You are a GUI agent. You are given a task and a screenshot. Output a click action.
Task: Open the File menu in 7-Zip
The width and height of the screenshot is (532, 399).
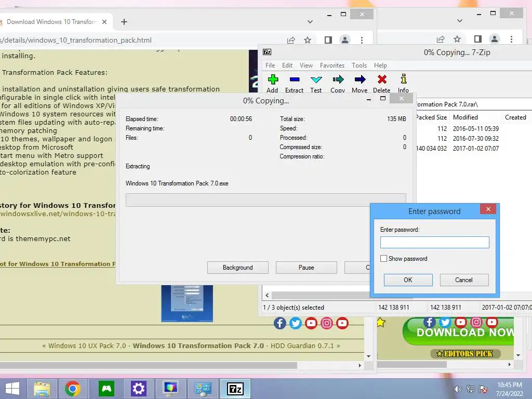click(270, 65)
